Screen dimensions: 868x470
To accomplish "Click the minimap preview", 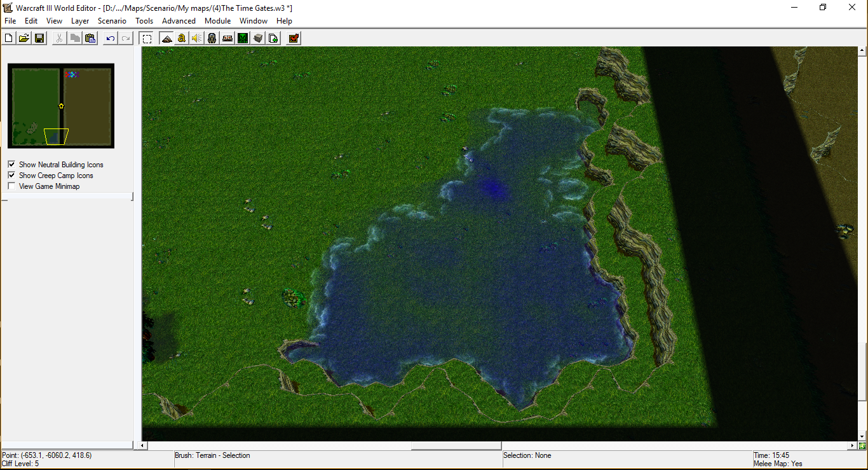I will [61, 106].
